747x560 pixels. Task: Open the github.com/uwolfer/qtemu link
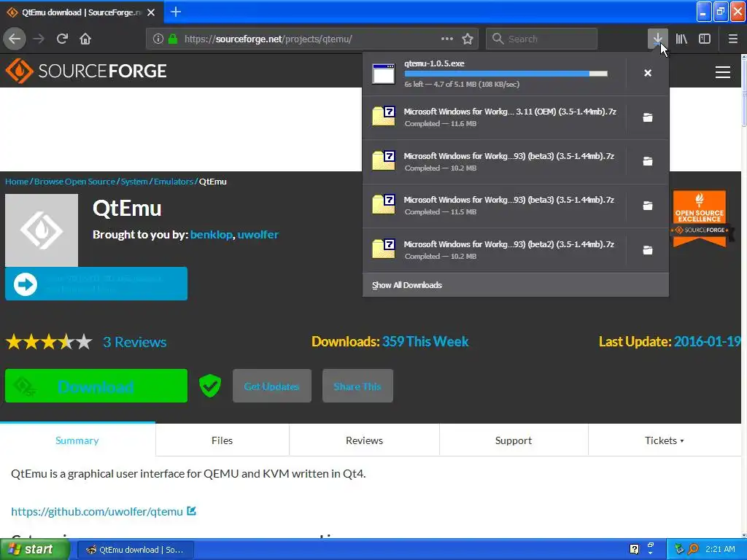(97, 511)
